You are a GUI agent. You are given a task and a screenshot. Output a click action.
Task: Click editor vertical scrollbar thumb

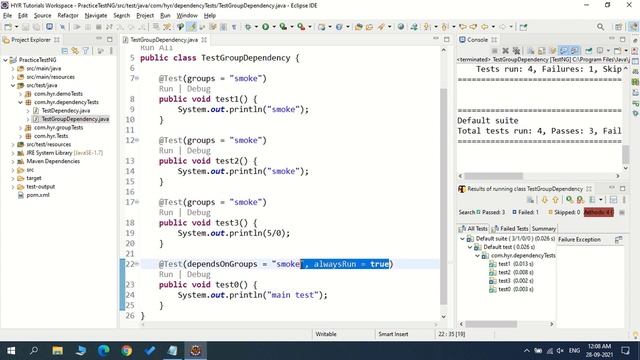(444, 196)
